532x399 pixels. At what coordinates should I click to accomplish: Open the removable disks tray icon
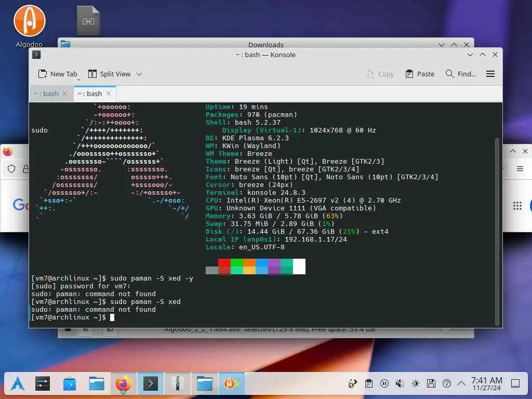click(x=431, y=384)
